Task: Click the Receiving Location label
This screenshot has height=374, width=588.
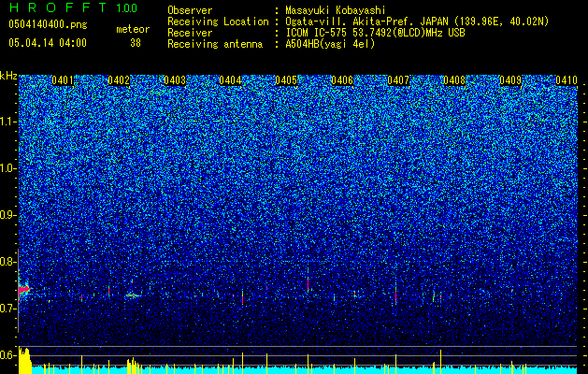Action: click(x=218, y=22)
